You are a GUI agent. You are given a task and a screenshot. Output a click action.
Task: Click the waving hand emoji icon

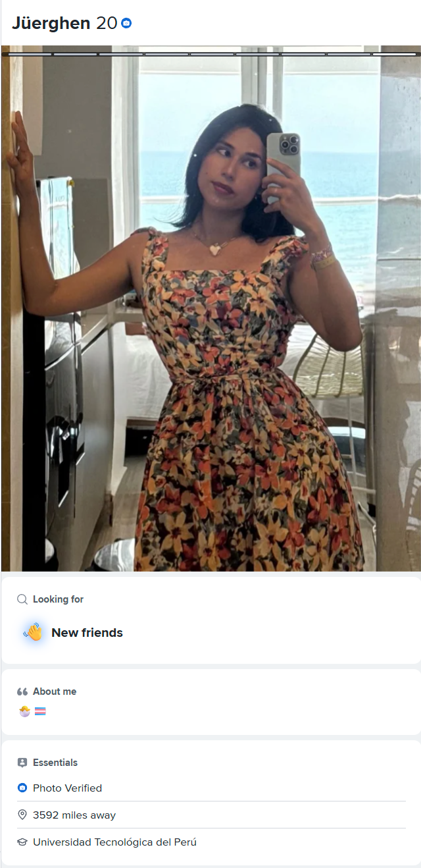coord(33,632)
